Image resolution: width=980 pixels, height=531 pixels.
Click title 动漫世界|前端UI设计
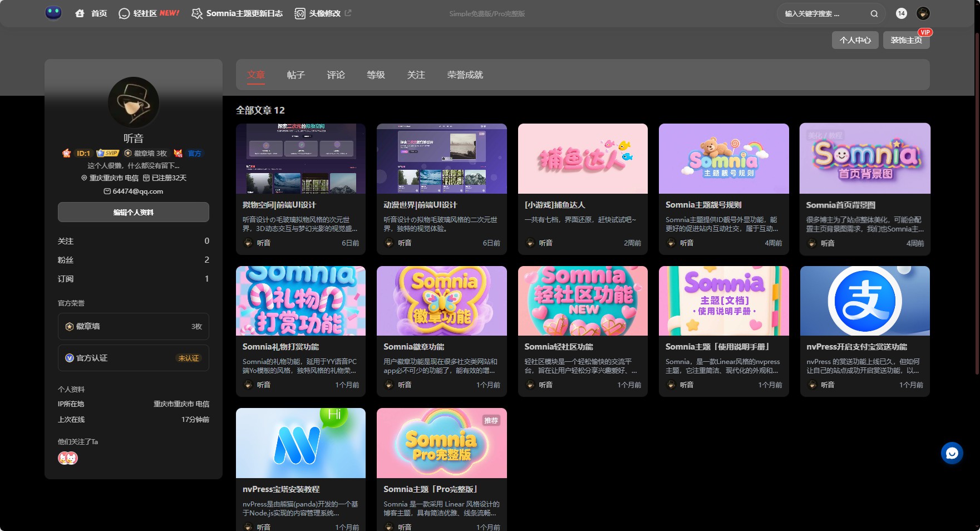[420, 205]
